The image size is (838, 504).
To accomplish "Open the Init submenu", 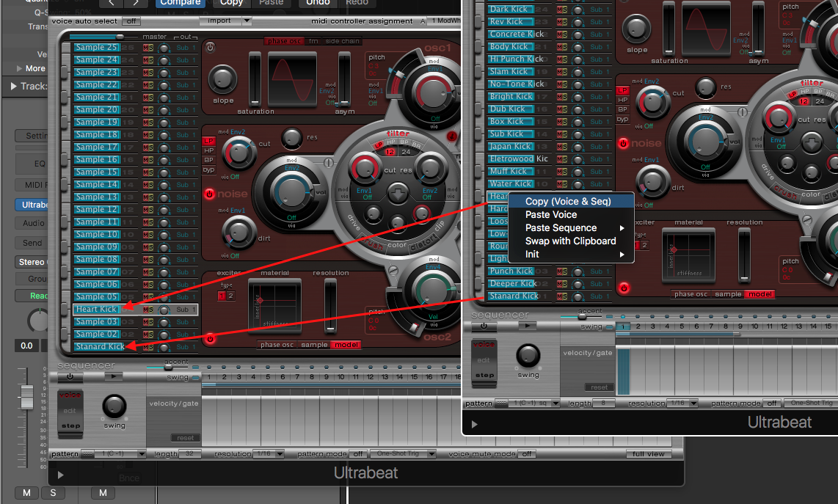I will click(x=571, y=255).
